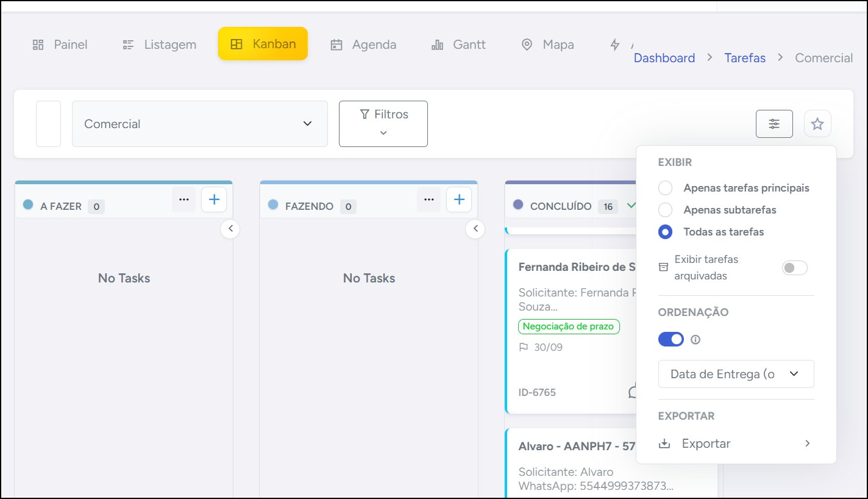Click the CONCLUÍDO column color dot
Image resolution: width=868 pixels, height=499 pixels.
[518, 205]
